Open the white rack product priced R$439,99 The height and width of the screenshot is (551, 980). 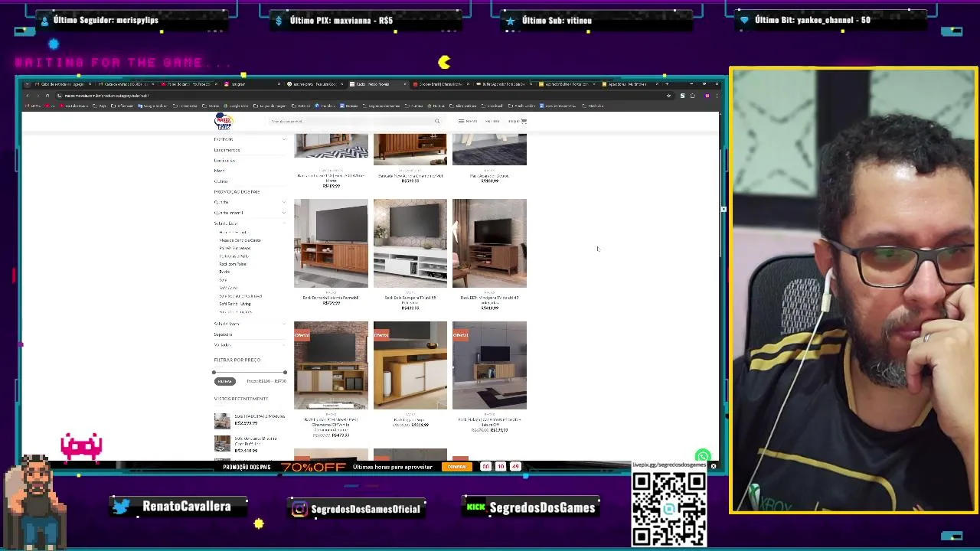[x=410, y=243]
